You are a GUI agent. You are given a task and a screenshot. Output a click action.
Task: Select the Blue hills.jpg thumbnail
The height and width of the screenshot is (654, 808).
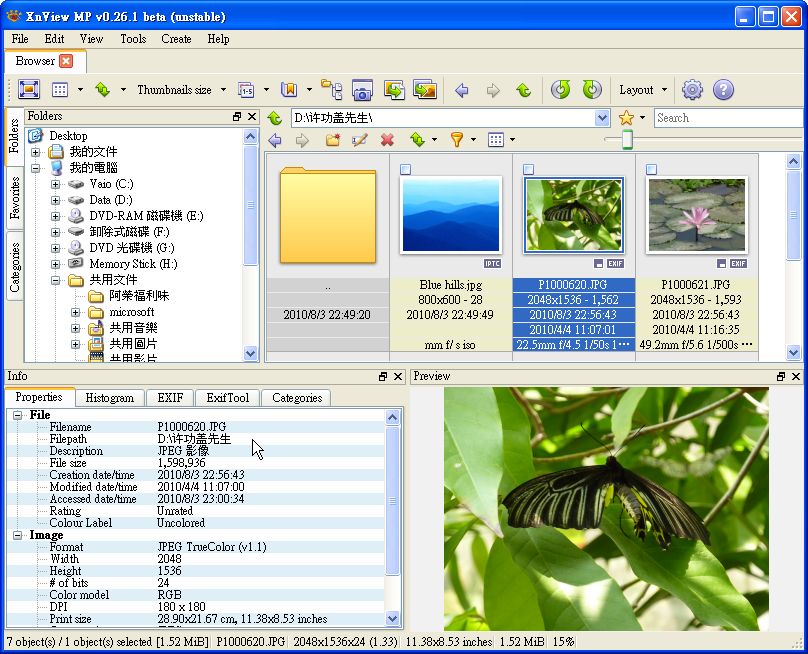[x=451, y=215]
